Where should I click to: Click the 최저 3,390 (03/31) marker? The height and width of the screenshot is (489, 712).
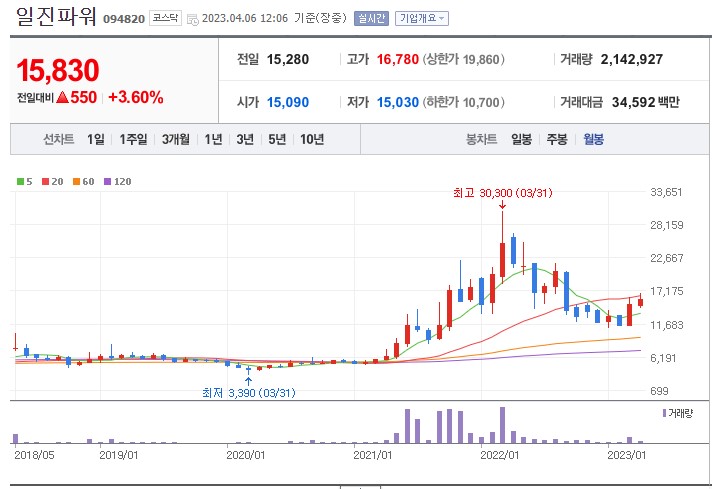(x=249, y=393)
